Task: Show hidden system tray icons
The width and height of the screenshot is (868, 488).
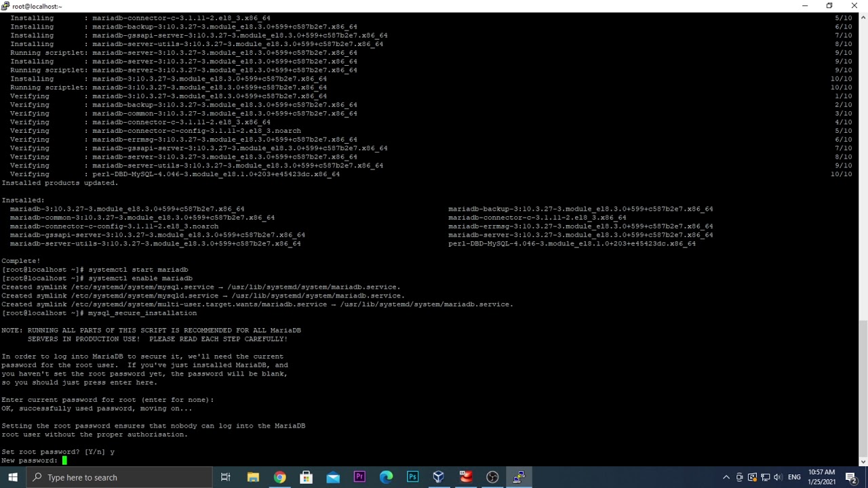Action: coord(726,477)
